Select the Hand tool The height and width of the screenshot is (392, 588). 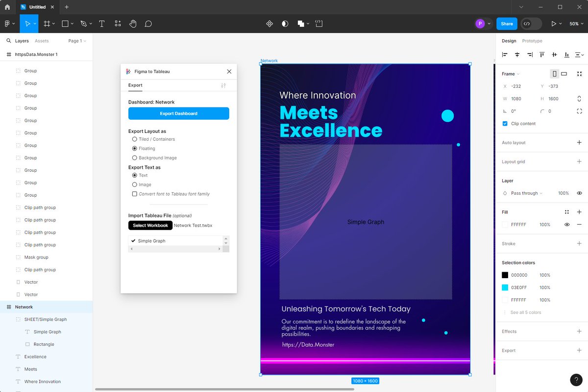click(x=133, y=24)
